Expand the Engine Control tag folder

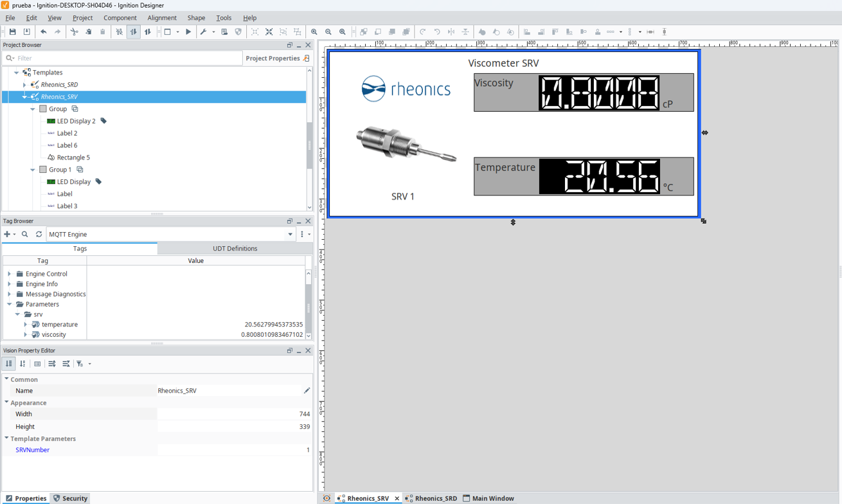[10, 274]
